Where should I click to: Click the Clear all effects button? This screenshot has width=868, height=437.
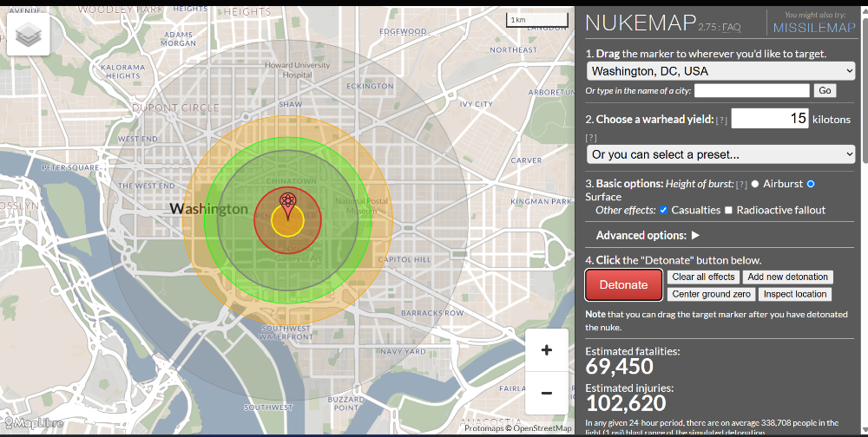tap(703, 277)
